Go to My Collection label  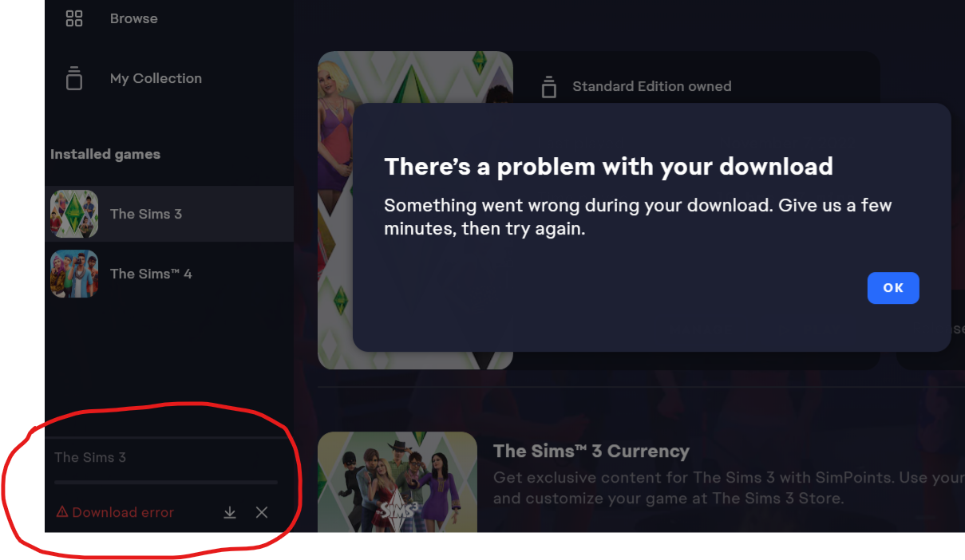tap(156, 78)
